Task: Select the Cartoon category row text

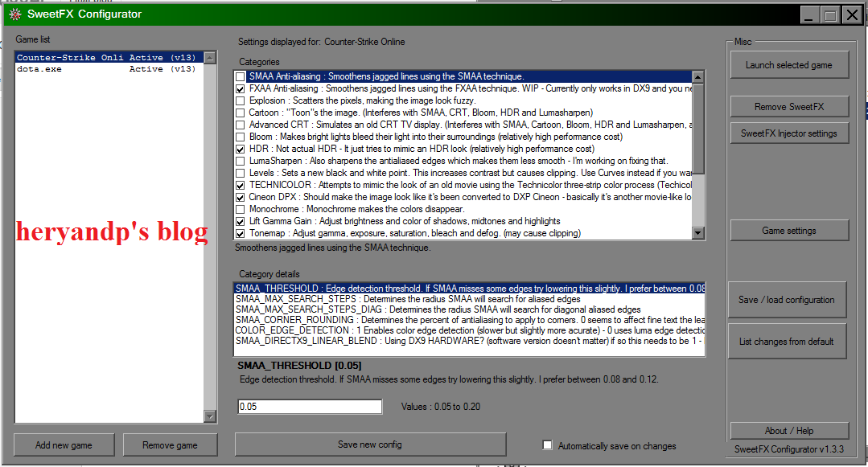Action: (x=421, y=113)
